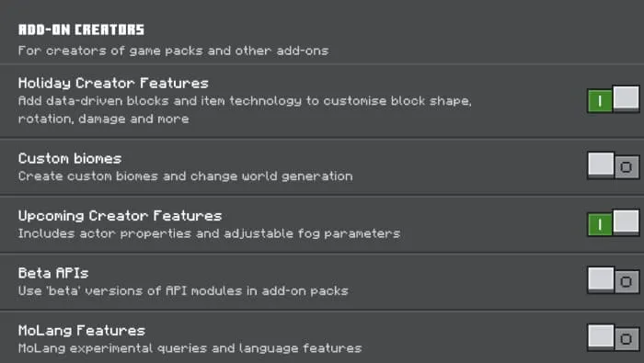Select the Beta APIs label text
Viewport: 644px width, 363px height.
[x=53, y=273]
